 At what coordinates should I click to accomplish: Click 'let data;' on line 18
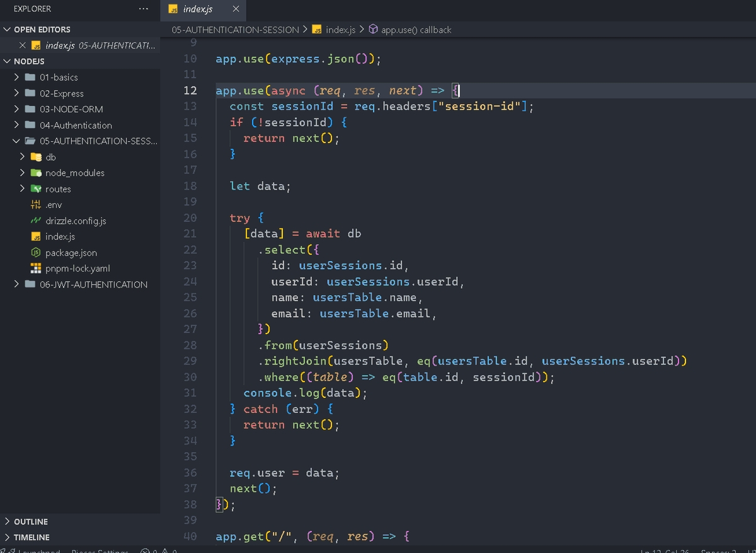tap(261, 186)
